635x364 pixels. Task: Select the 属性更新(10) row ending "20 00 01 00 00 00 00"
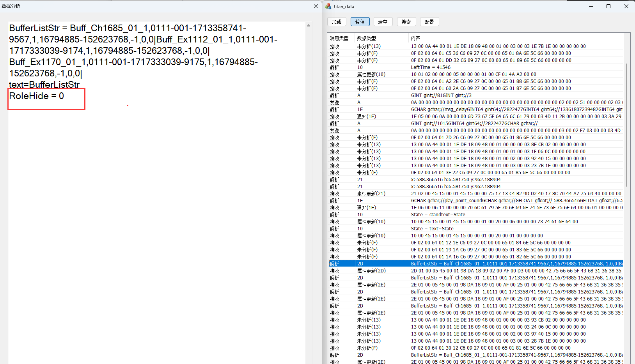[x=476, y=236]
